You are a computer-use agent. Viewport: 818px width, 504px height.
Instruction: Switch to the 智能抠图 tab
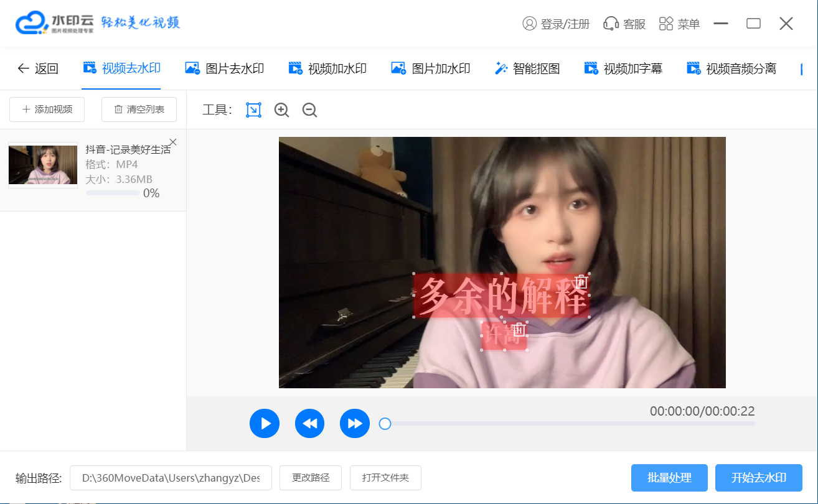(527, 68)
